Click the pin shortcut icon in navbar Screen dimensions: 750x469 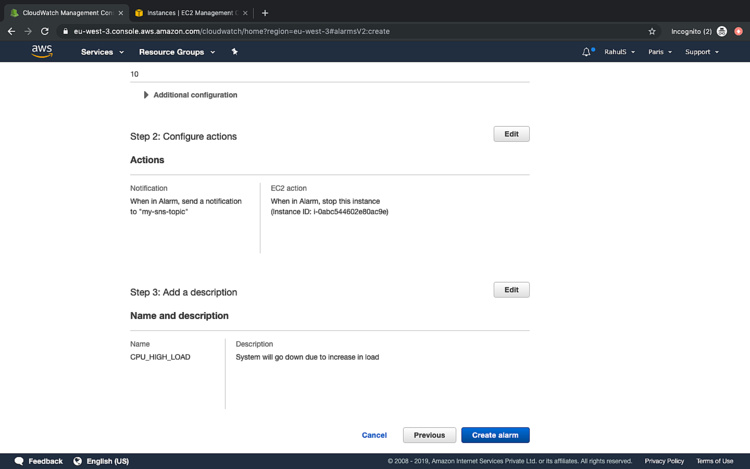click(235, 51)
